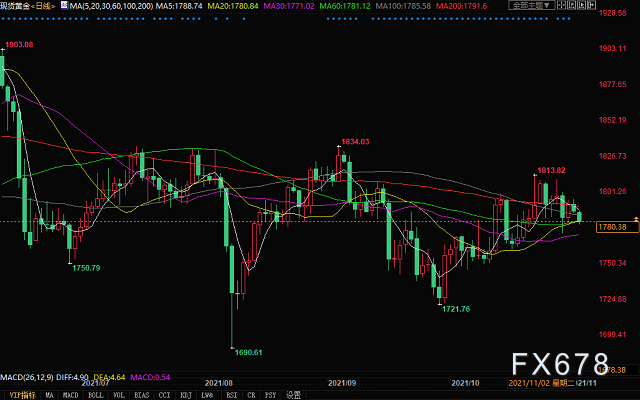
Task: Click the MACD:0.54 value
Action: pos(150,377)
